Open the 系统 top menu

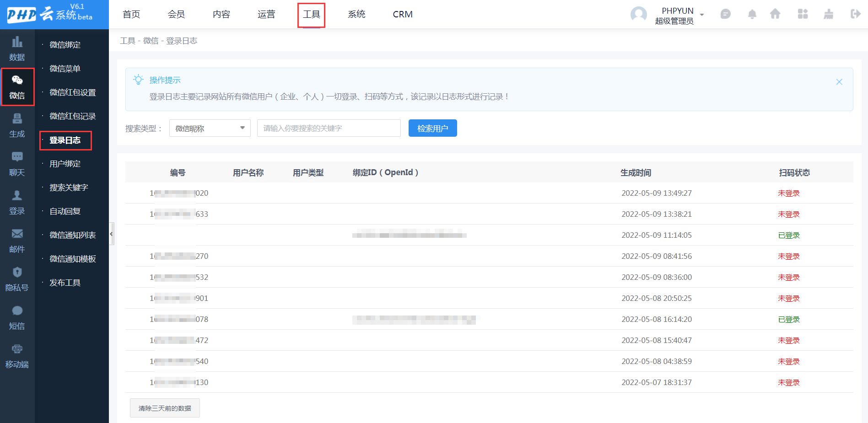point(356,14)
